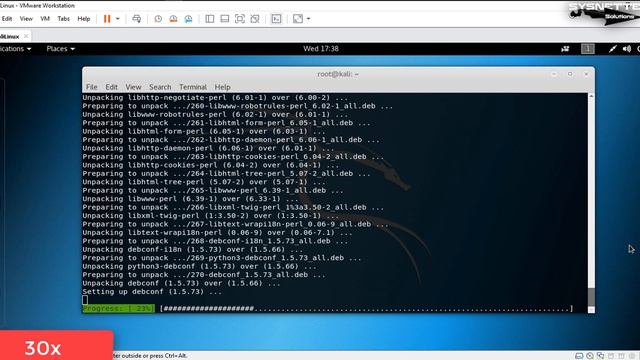Click the '270-debconf_1.5.73_all.deb' line
640x360 pixels.
[x=204, y=275]
